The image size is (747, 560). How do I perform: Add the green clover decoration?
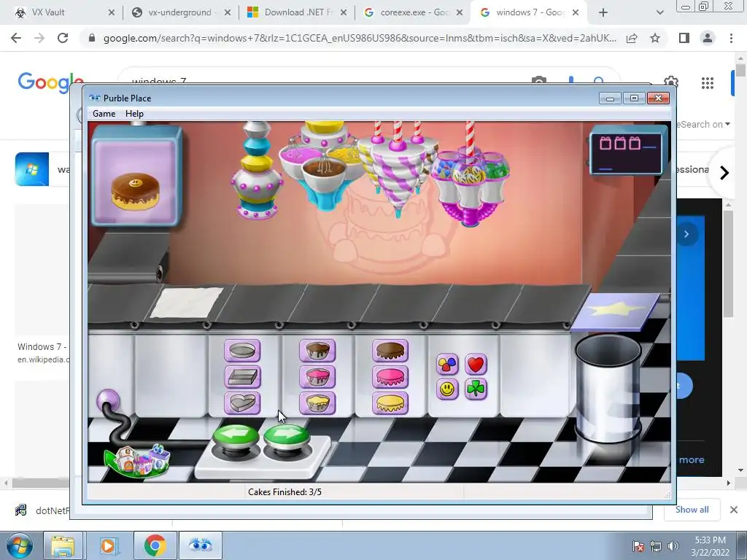tap(476, 389)
